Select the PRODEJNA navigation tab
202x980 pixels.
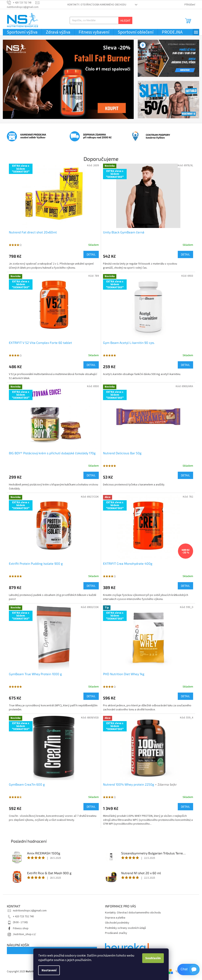coord(172,32)
